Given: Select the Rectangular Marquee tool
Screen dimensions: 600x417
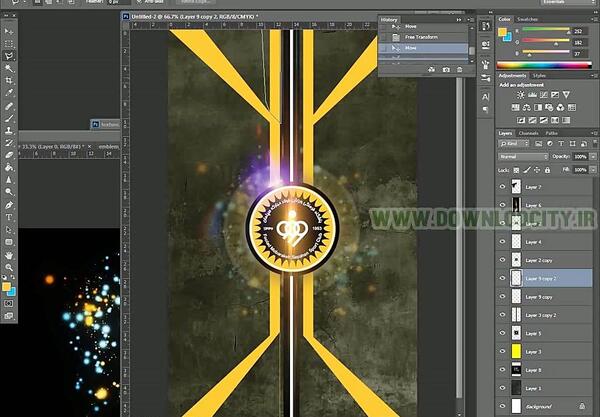Looking at the screenshot, I should coord(9,44).
